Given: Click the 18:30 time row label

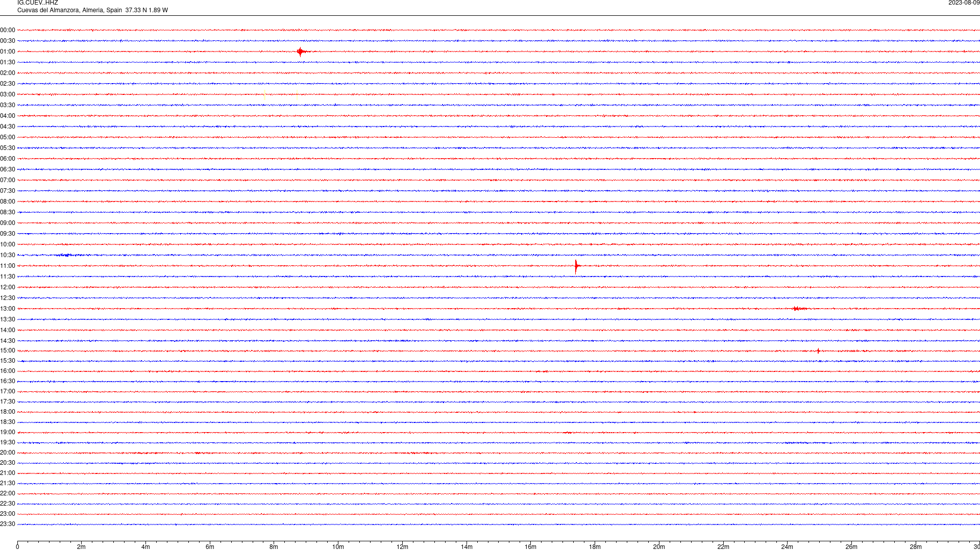Looking at the screenshot, I should (x=8, y=422).
